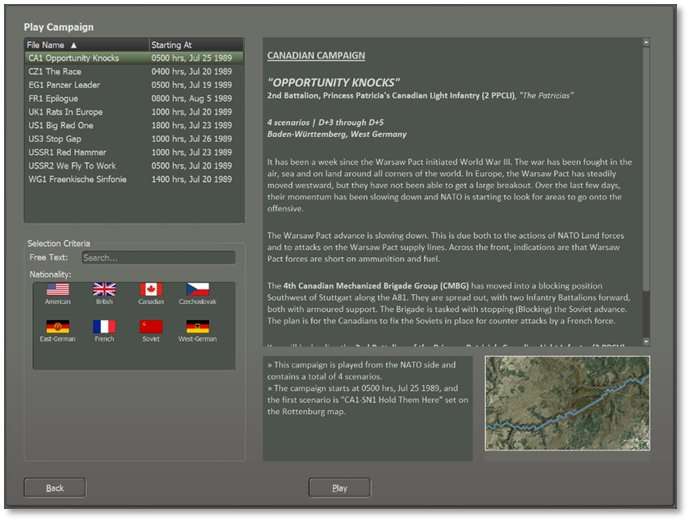Viewport: 689px width, 521px height.
Task: Select the American flag nationality filter
Action: [x=58, y=290]
